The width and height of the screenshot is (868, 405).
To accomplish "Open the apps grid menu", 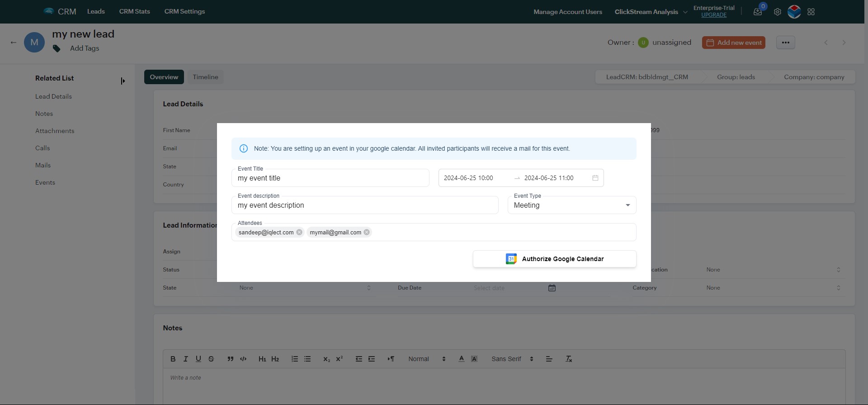I will tap(811, 12).
